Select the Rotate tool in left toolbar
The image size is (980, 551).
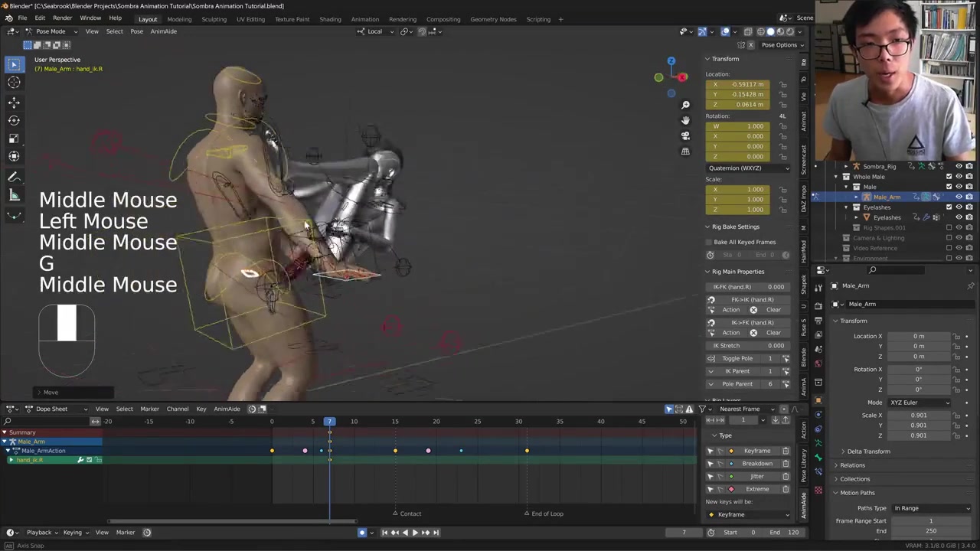pos(14,120)
